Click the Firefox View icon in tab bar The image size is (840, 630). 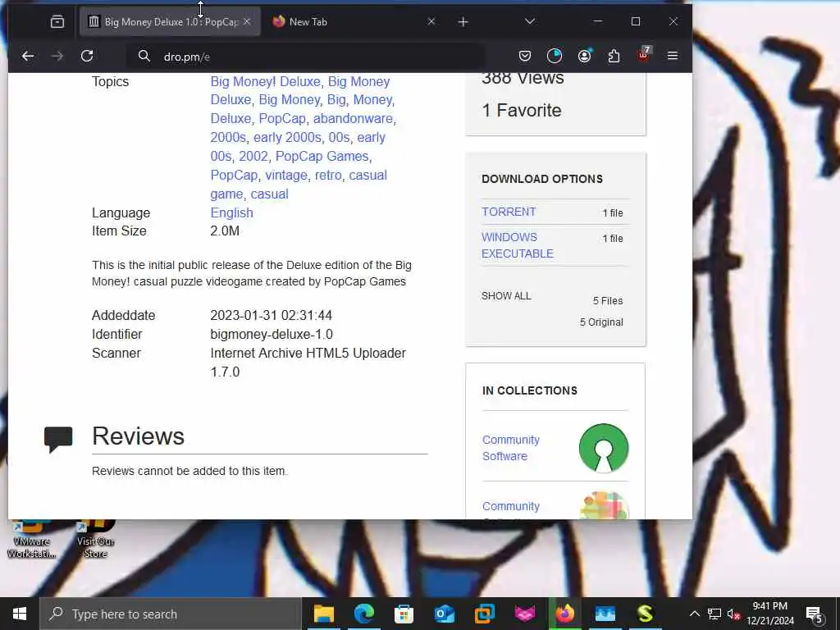[x=57, y=21]
